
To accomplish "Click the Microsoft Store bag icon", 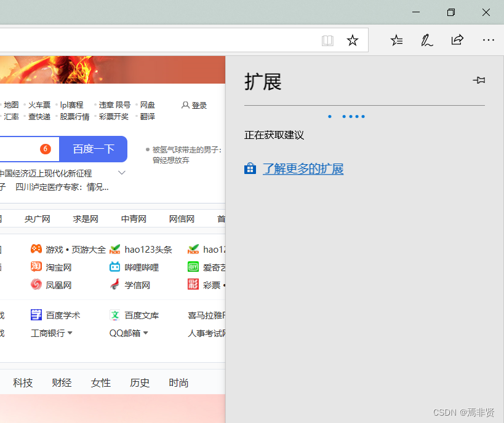I will coord(250,168).
